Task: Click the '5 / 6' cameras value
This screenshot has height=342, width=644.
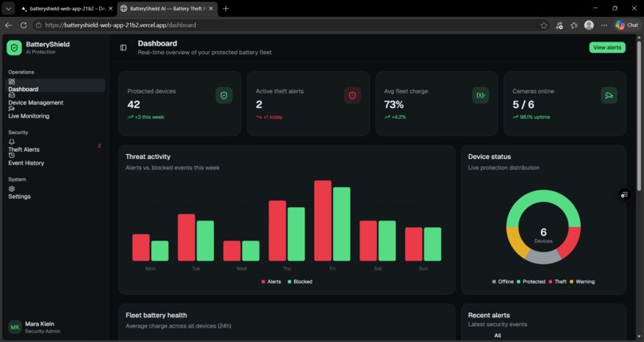Action: [x=523, y=105]
